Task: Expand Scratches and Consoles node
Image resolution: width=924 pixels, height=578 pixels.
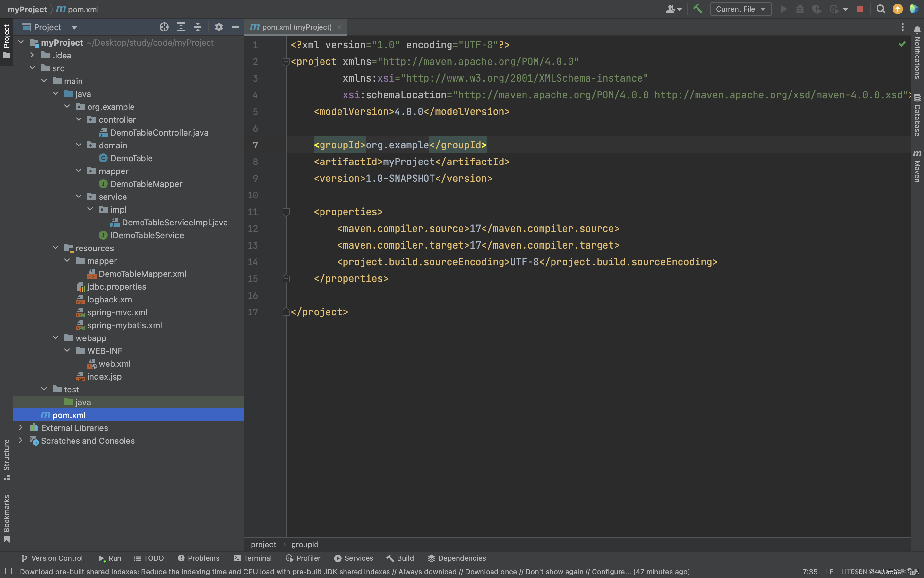Action: coord(21,440)
